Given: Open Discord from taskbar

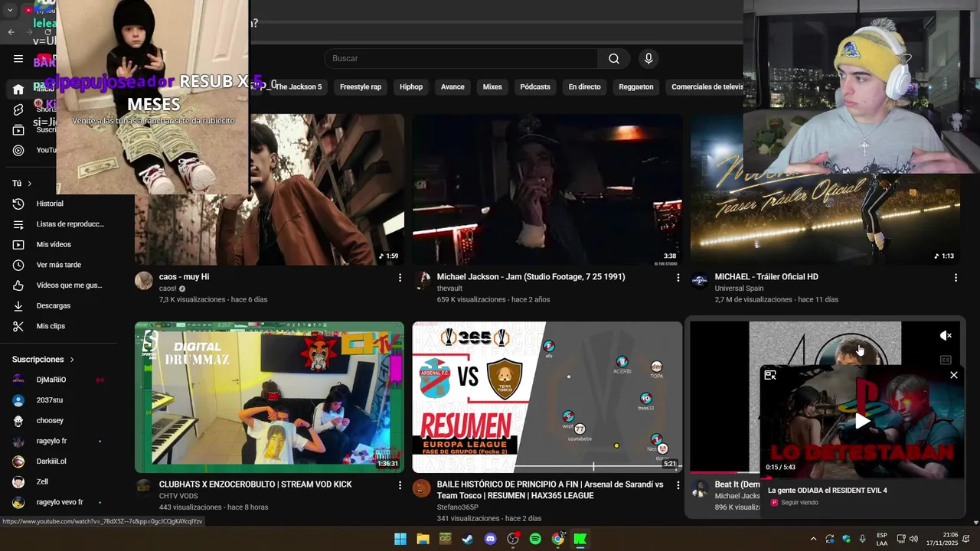Looking at the screenshot, I should [490, 539].
